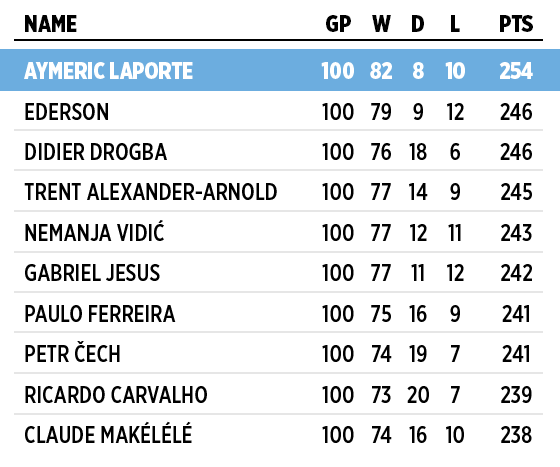Select Drogba's 18 draws value
The image size is (560, 467).
tap(418, 152)
